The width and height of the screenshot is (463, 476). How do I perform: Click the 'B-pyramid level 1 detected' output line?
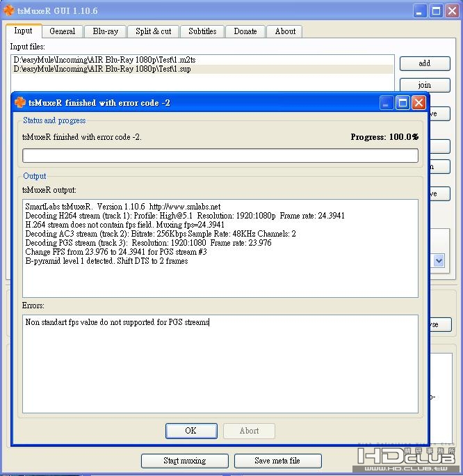pyautogui.click(x=106, y=261)
